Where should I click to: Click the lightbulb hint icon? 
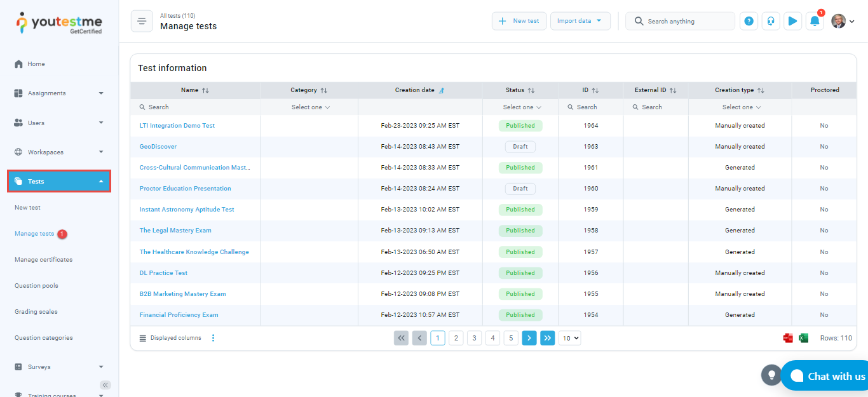(771, 375)
